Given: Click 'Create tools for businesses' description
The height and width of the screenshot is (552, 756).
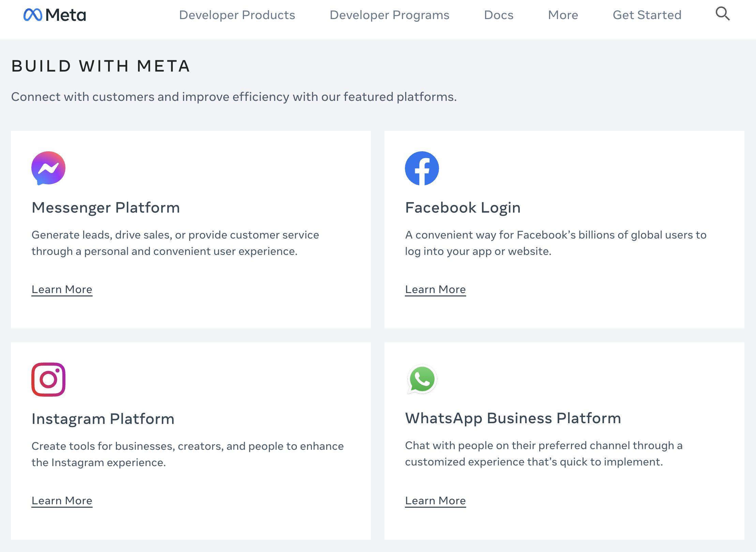Looking at the screenshot, I should click(187, 454).
